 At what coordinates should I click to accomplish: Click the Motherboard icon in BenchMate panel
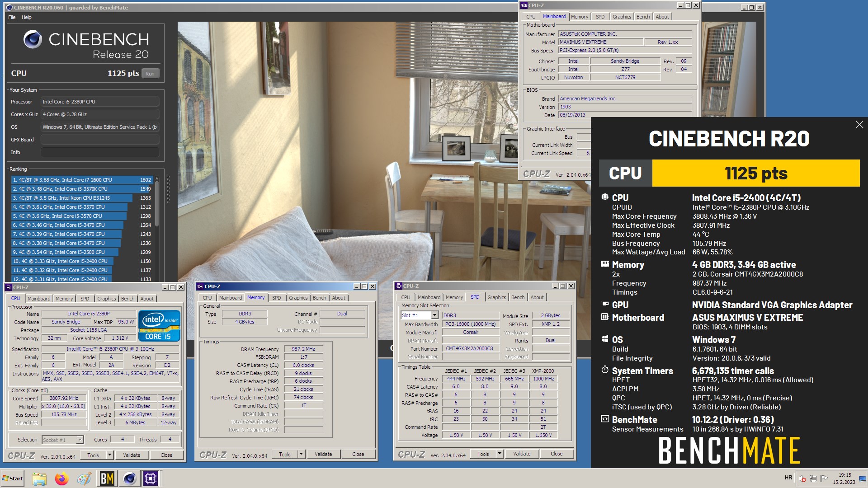pos(605,317)
